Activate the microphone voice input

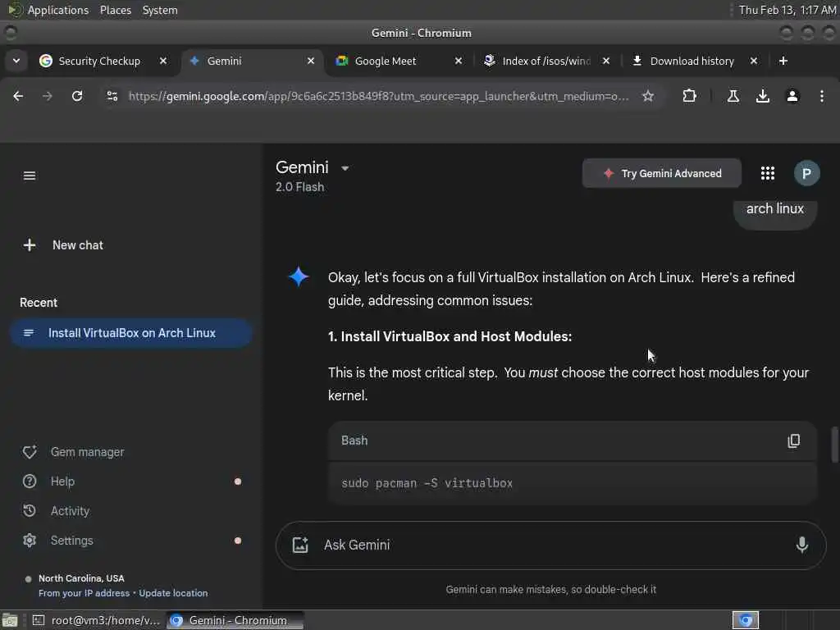pyautogui.click(x=801, y=545)
